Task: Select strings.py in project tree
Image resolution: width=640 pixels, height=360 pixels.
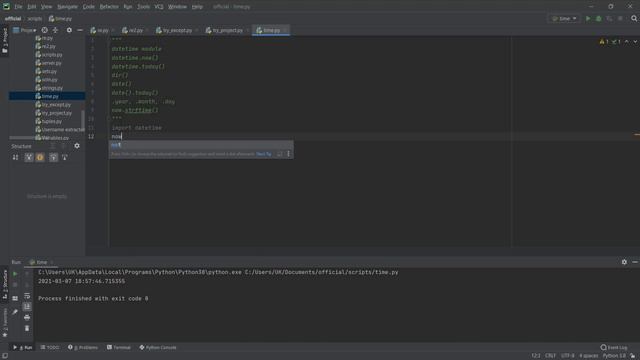Action: click(x=49, y=88)
